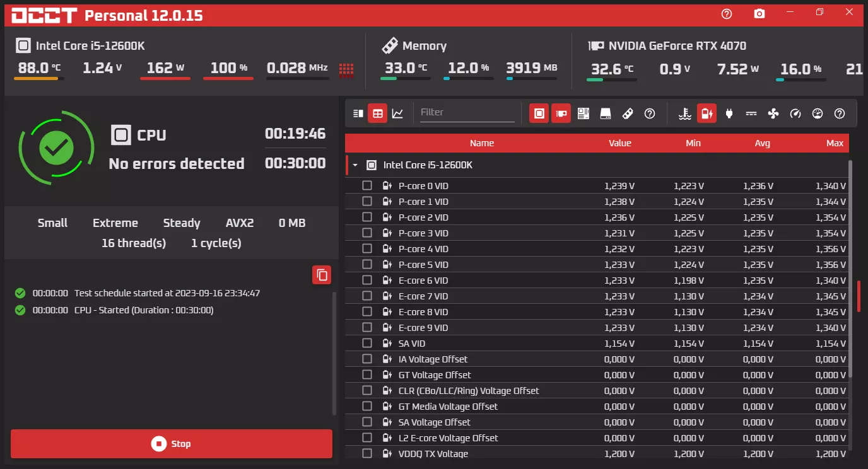Click the 1,198 V minimum value cell
This screenshot has height=469, width=868.
click(x=689, y=281)
